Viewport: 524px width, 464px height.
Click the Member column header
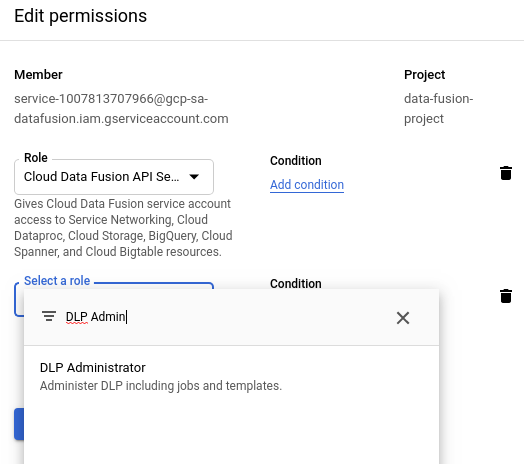pos(38,75)
